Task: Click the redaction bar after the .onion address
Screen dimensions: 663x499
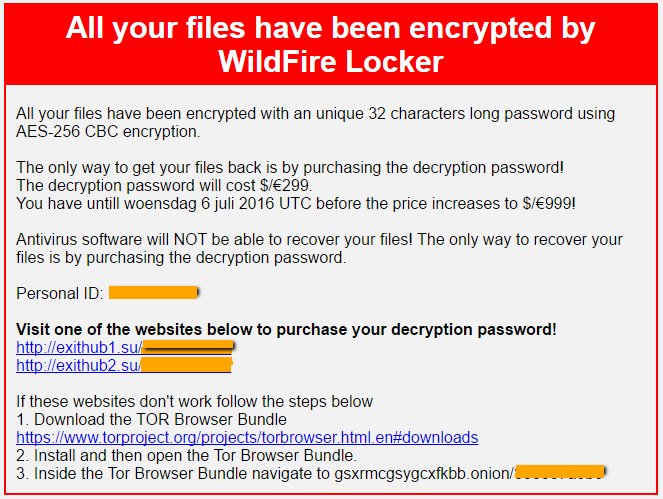Action: (x=560, y=472)
